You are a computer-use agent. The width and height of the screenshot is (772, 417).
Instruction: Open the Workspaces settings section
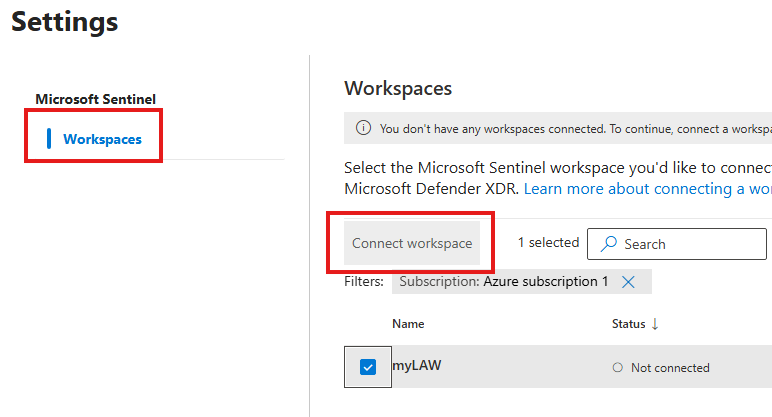click(x=102, y=139)
